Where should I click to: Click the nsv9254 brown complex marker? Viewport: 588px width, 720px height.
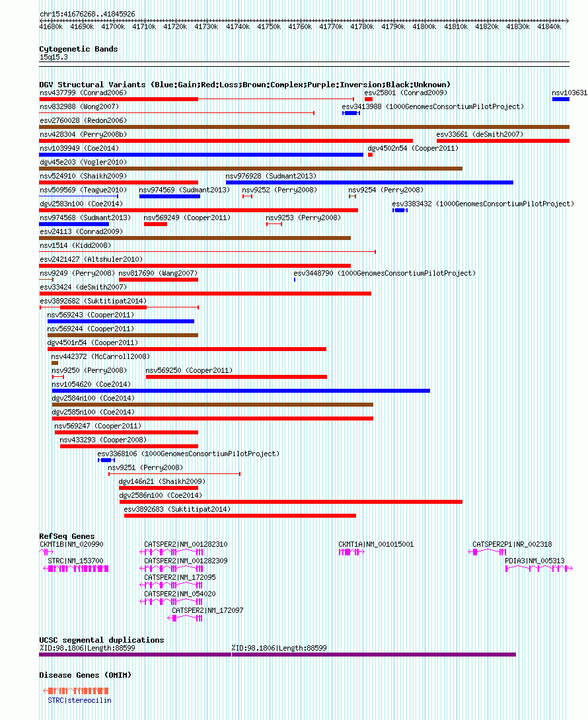tap(353, 196)
